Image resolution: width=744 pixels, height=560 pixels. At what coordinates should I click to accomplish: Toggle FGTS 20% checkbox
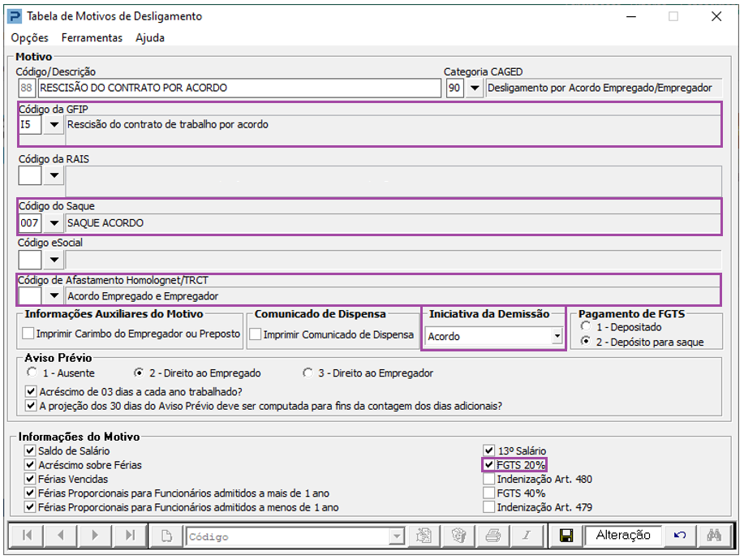point(488,464)
